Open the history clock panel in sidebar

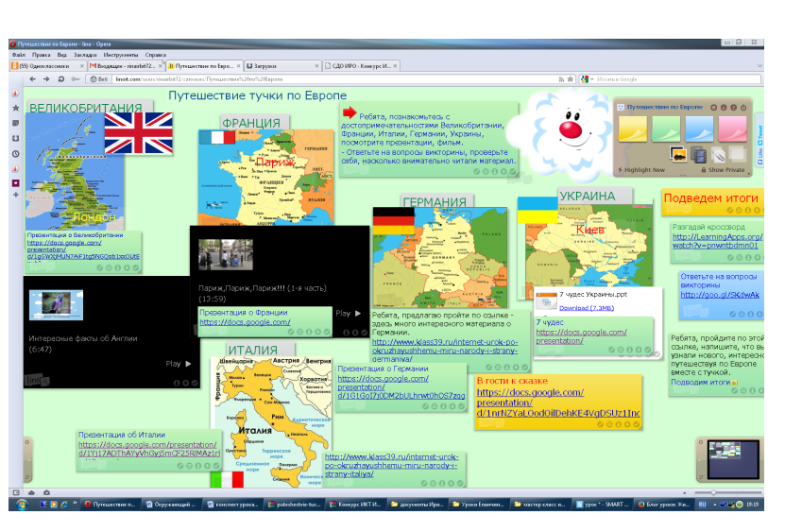click(x=15, y=154)
